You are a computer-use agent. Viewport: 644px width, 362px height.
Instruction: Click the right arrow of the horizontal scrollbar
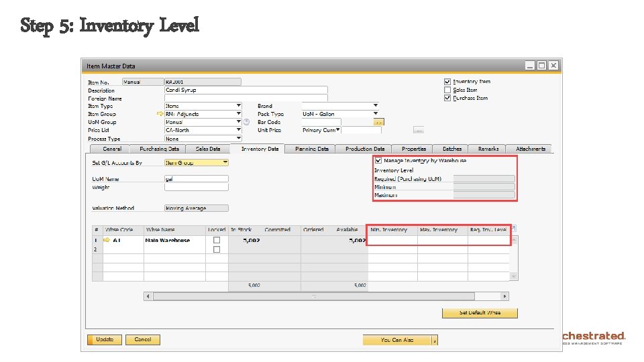pos(504,296)
